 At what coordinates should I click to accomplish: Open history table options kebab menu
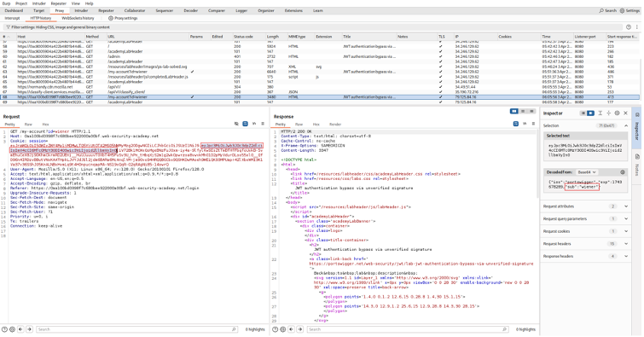[x=637, y=27]
